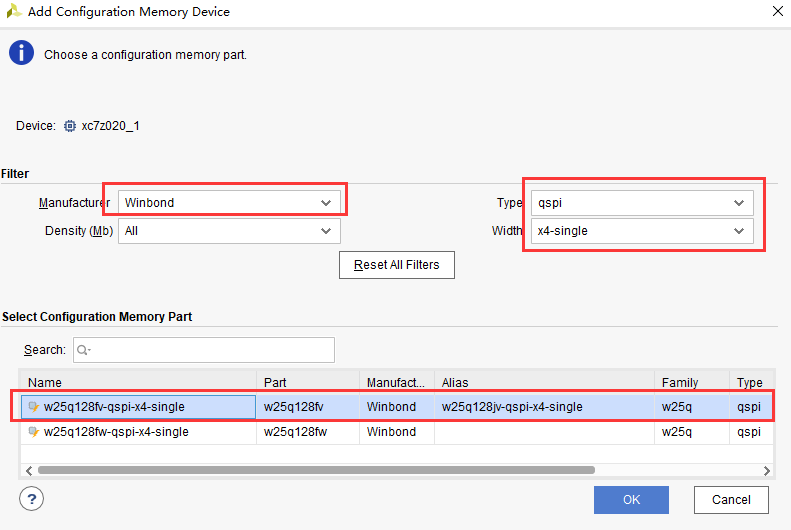Viewport: 791px width, 530px height.
Task: Click the memory part icon beside w25q128fw-qspi-x4-single
Action: click(x=34, y=432)
